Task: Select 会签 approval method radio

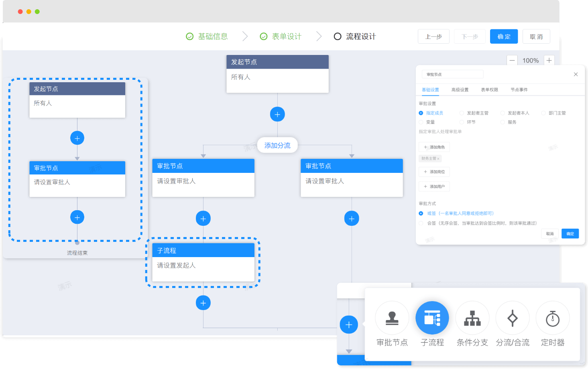Action: (x=421, y=223)
